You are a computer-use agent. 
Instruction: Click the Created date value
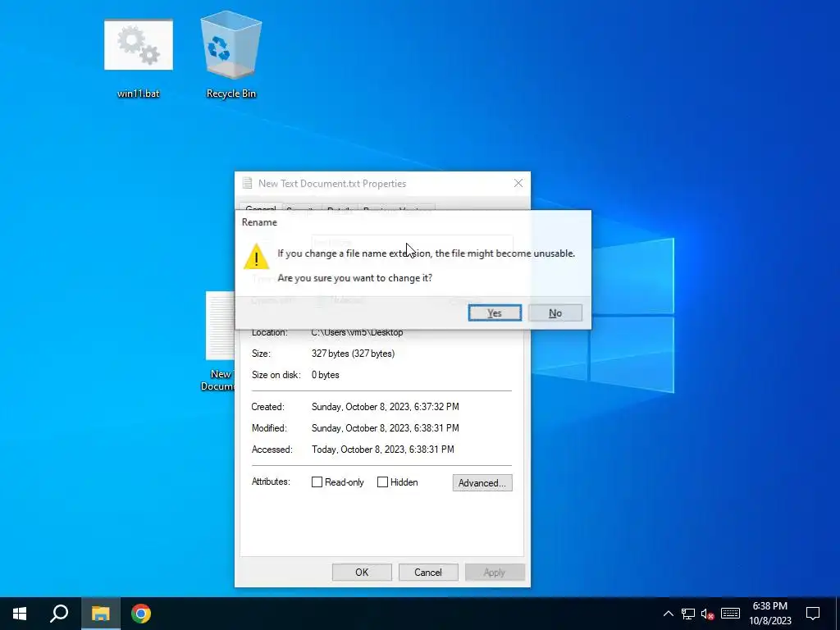pos(386,407)
